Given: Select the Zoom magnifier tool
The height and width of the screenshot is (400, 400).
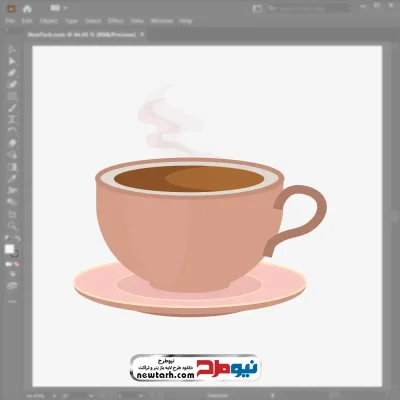Looking at the screenshot, I should [12, 226].
